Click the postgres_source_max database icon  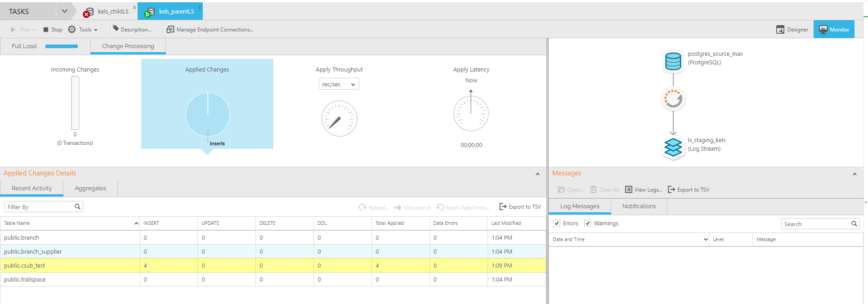click(x=673, y=62)
